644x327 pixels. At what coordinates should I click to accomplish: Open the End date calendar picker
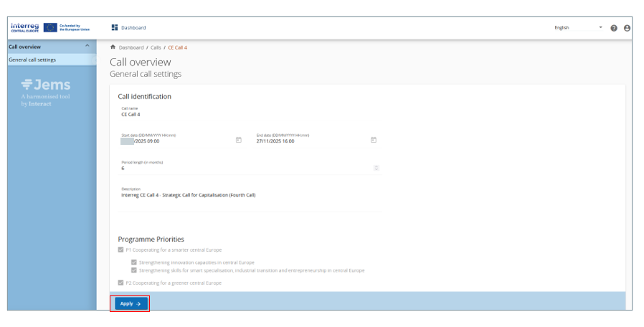(x=374, y=140)
